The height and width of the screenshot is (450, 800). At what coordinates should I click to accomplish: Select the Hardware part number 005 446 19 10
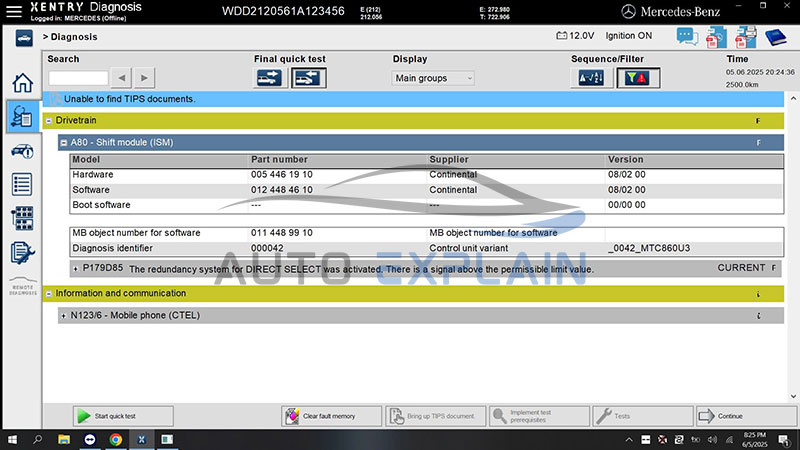pos(282,174)
